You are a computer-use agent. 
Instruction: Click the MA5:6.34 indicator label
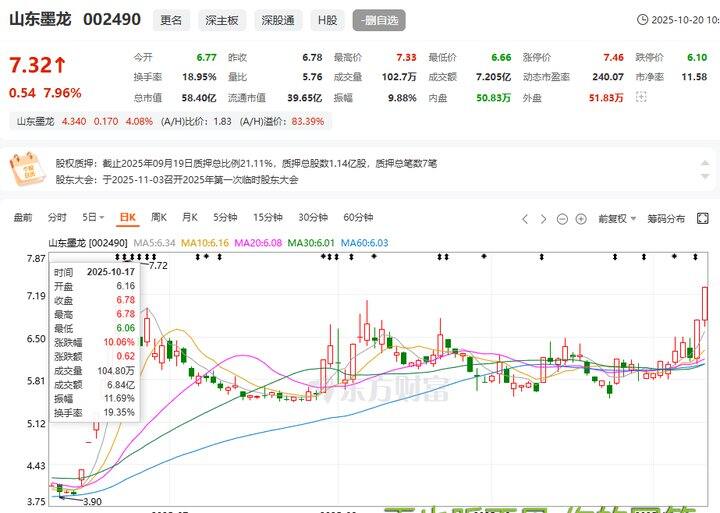(x=154, y=243)
